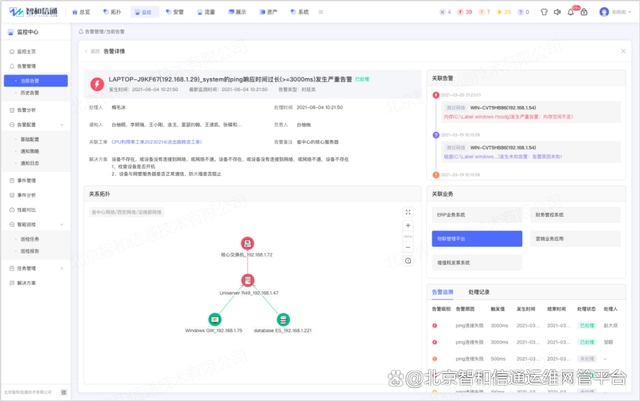Open the CPU利用率工单 linked ticket
Viewport: 640px width, 401px height.
click(157, 142)
